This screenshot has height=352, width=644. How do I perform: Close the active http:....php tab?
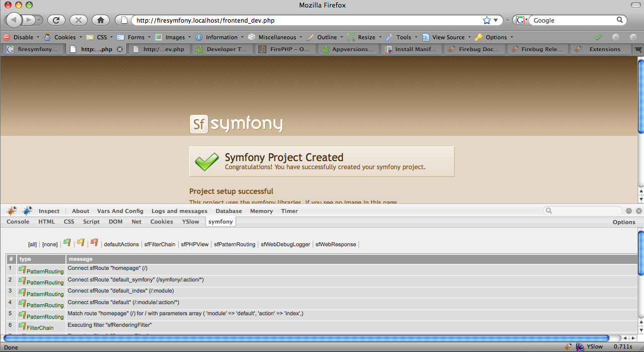tap(120, 49)
